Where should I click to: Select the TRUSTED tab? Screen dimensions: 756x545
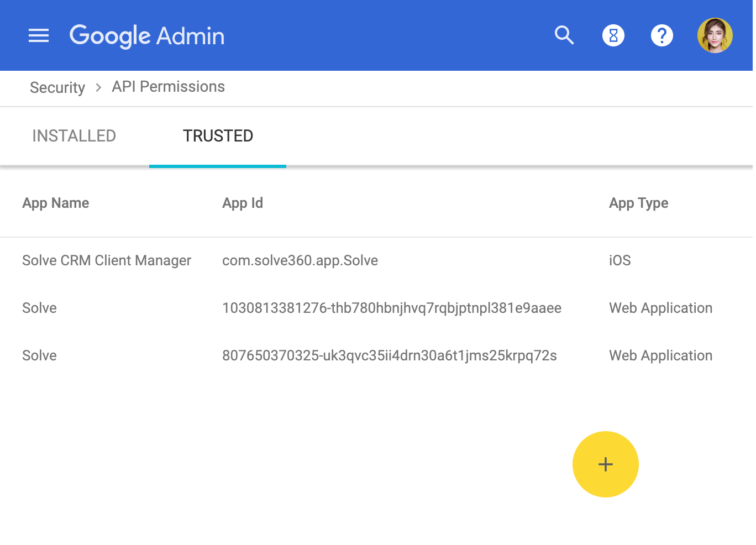tap(218, 136)
